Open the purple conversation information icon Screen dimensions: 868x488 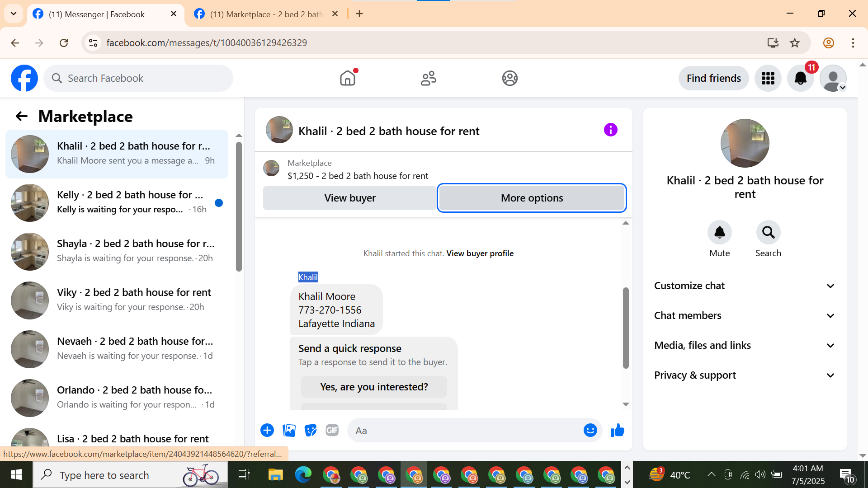[610, 130]
